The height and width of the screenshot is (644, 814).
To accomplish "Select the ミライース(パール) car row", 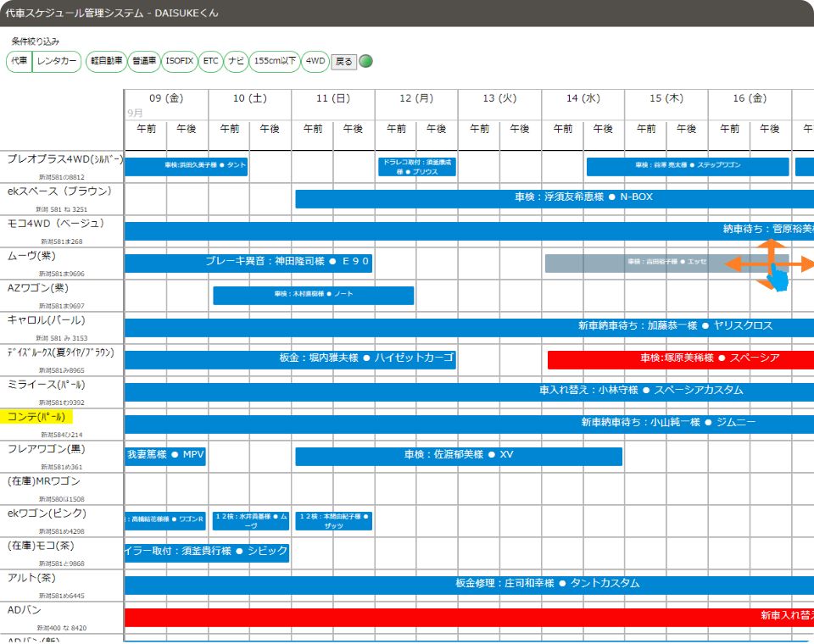I will (x=62, y=391).
